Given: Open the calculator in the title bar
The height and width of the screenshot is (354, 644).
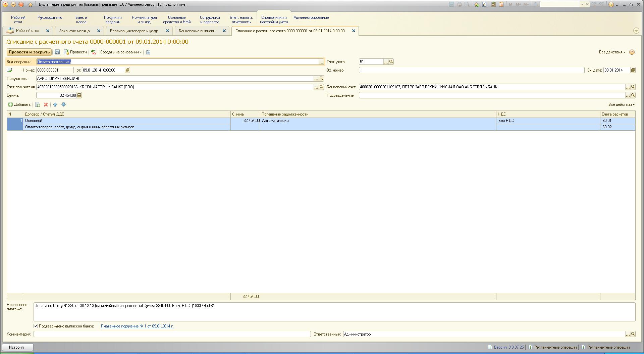Looking at the screenshot, I should [494, 4].
